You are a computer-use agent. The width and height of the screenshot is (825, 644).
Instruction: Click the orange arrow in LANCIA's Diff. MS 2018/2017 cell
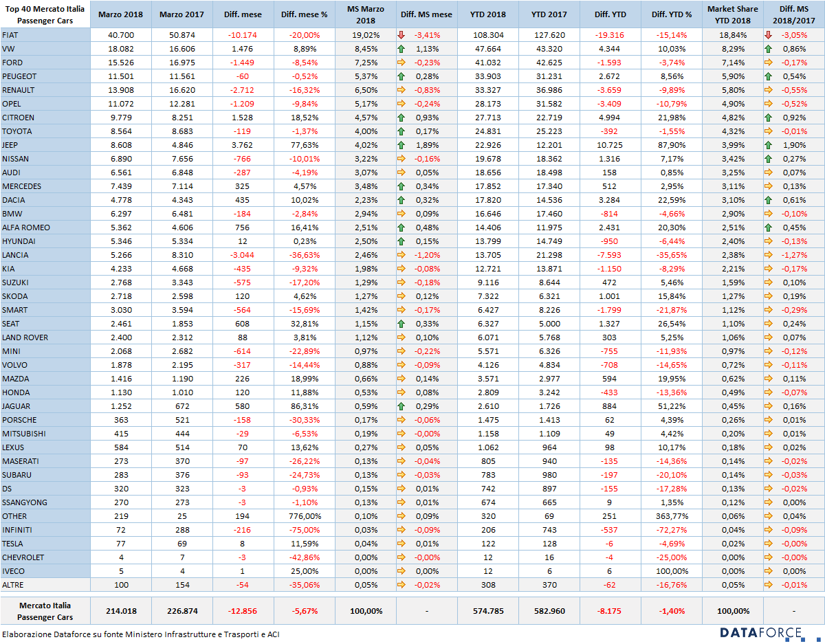coord(769,255)
